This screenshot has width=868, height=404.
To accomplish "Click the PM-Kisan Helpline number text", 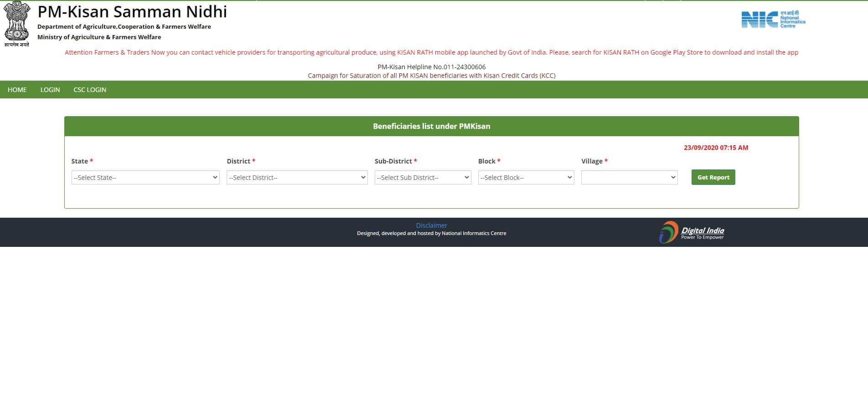I will (432, 67).
